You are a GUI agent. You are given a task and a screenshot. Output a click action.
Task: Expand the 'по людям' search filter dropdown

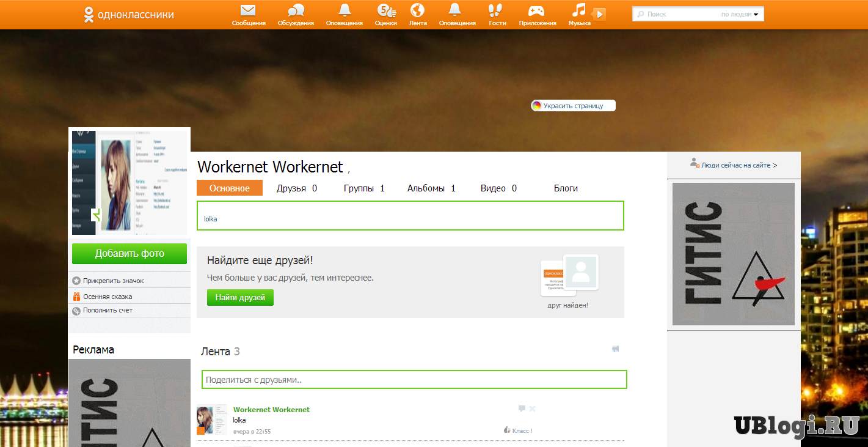point(739,14)
